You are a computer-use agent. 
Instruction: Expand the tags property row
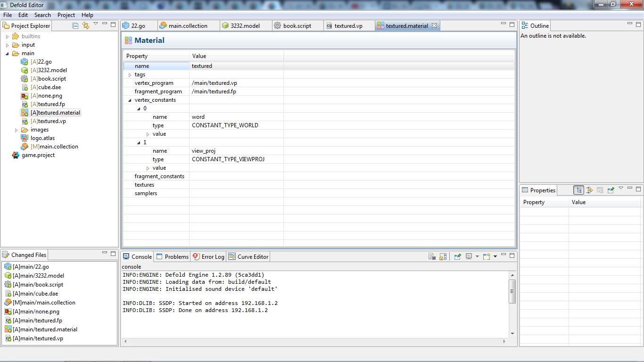click(x=130, y=75)
